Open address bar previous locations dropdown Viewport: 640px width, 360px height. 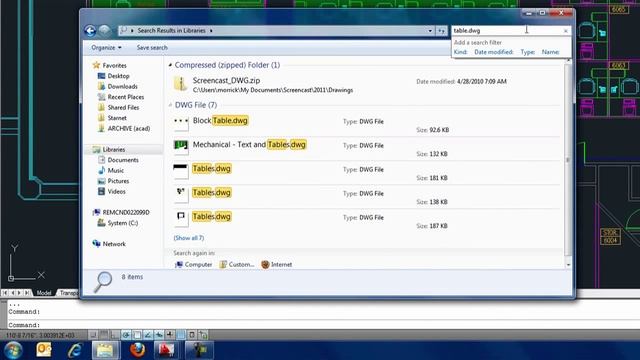pyautogui.click(x=430, y=31)
